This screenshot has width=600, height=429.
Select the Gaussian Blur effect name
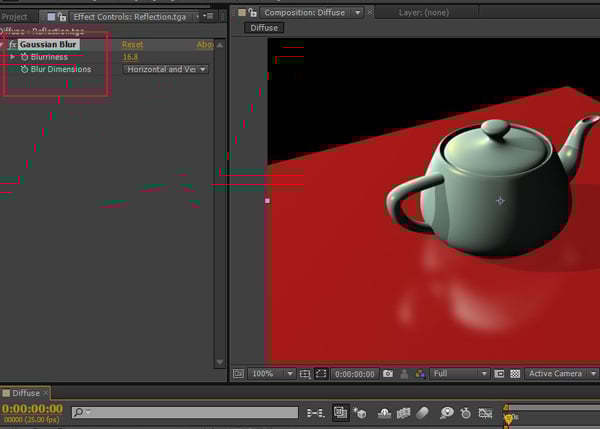(x=48, y=44)
